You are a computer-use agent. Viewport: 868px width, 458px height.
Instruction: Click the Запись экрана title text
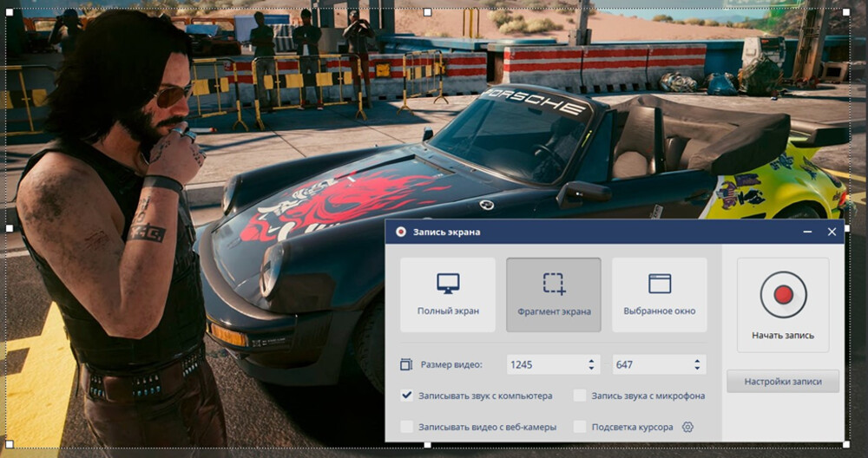click(446, 232)
